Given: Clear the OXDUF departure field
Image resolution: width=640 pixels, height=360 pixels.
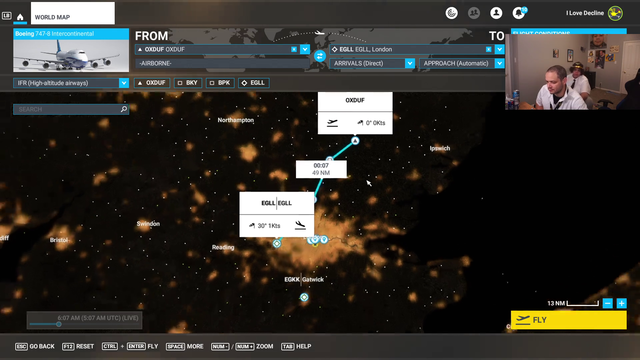Looking at the screenshot, I should coord(294,49).
